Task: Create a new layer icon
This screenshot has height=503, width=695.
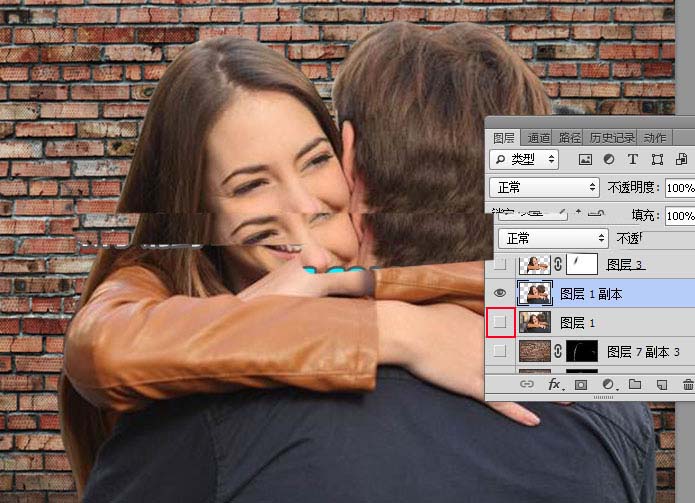Action: click(662, 385)
